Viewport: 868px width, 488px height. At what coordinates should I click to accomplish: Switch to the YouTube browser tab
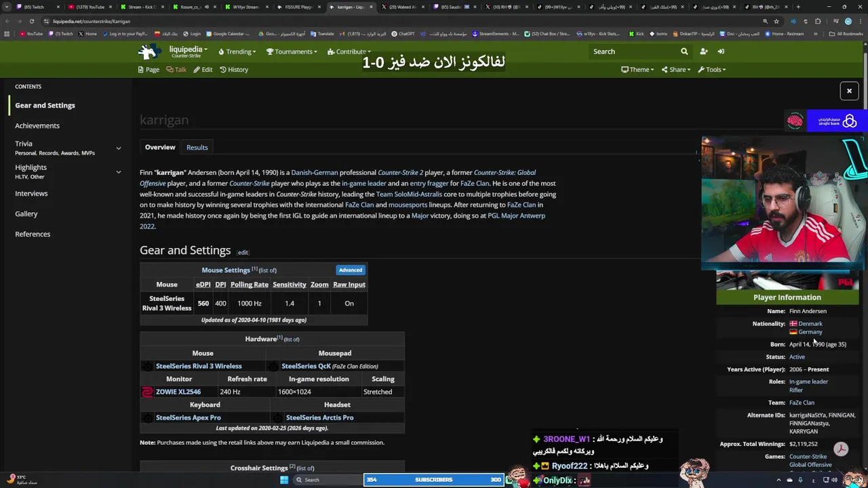pyautogui.click(x=90, y=7)
